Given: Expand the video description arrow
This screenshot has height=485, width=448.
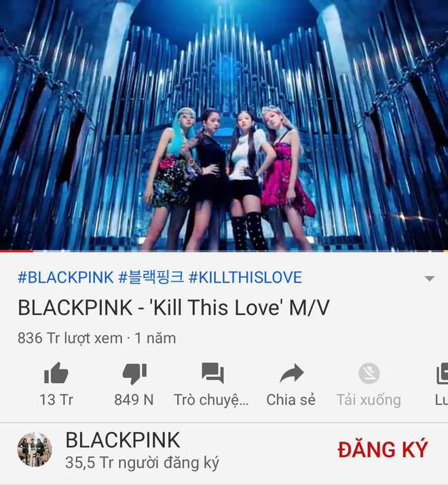Looking at the screenshot, I should 430,279.
